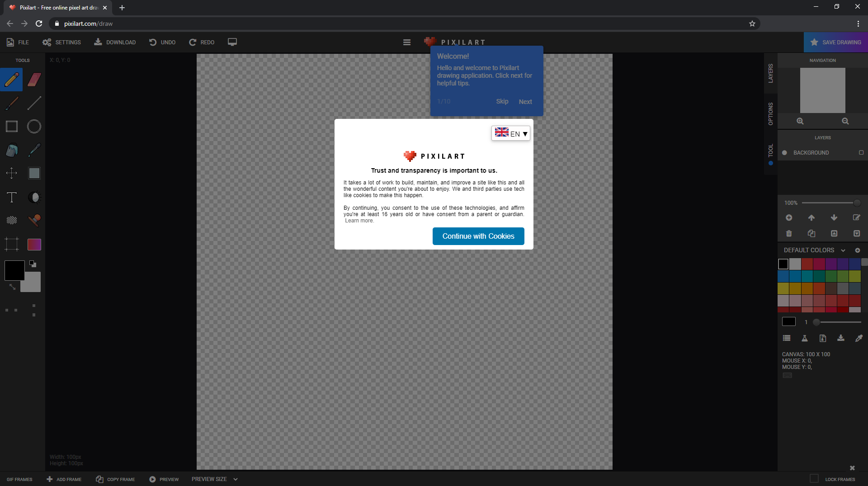Click the hamburger menu icon near logo

tap(407, 42)
